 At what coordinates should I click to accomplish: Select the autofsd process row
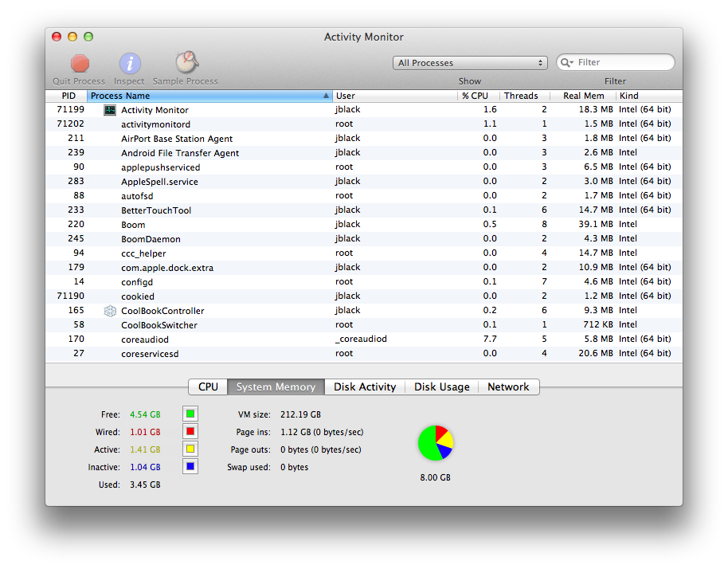pyautogui.click(x=364, y=196)
